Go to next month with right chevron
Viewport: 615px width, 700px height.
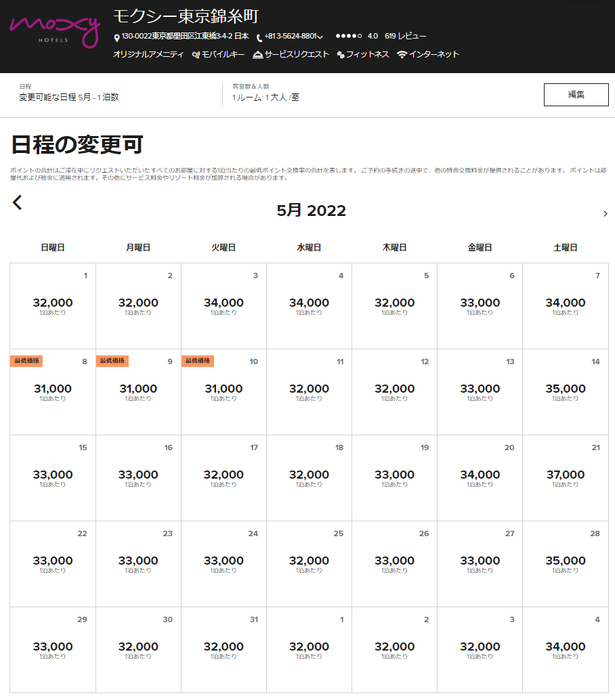(605, 214)
